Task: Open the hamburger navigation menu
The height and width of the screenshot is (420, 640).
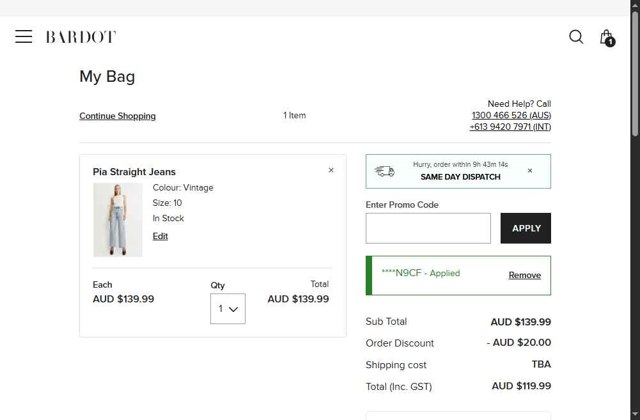Action: pyautogui.click(x=24, y=36)
